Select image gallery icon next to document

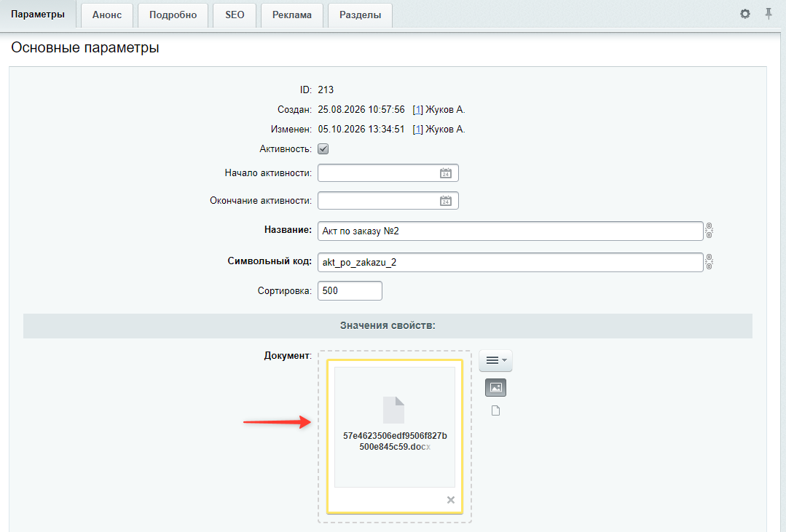pos(496,387)
